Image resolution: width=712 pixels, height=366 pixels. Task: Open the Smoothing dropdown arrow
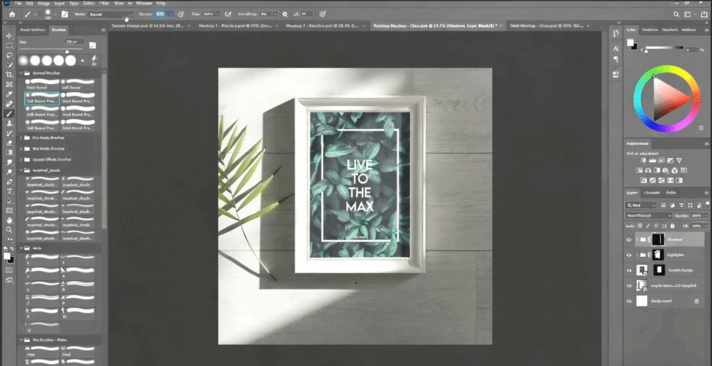point(275,15)
